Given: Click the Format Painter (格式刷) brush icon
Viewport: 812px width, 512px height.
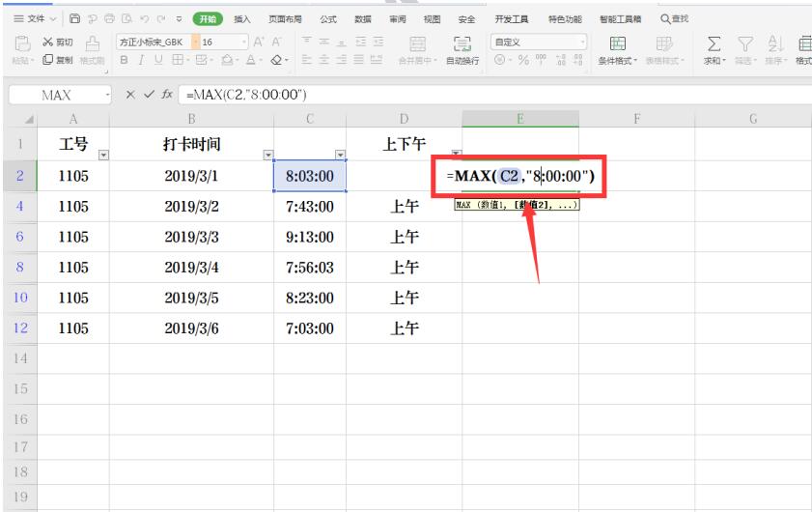Looking at the screenshot, I should (x=92, y=44).
